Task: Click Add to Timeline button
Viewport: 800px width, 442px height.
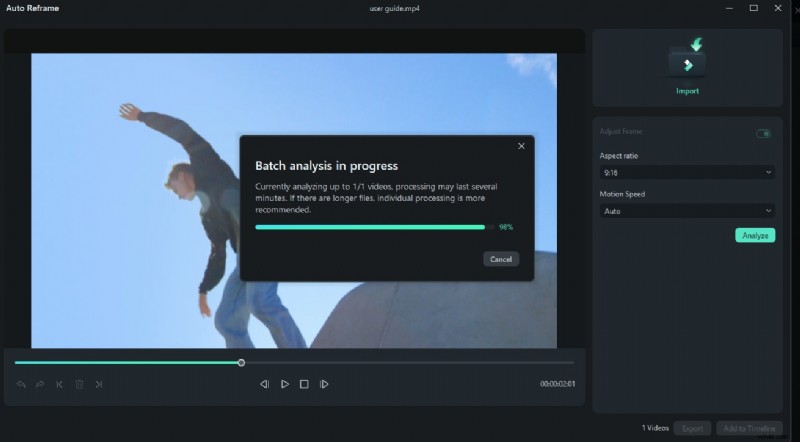Action: (x=749, y=428)
